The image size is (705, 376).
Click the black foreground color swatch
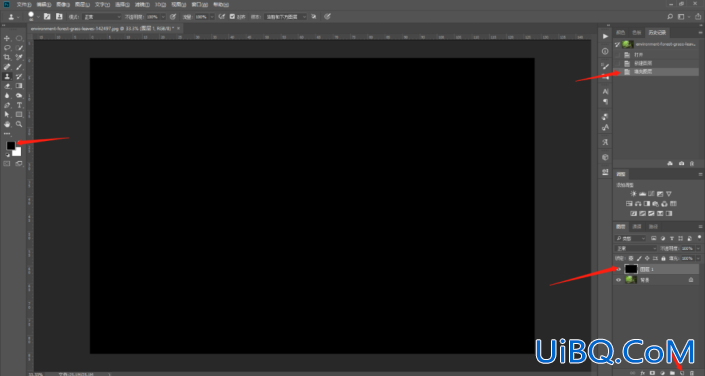click(x=10, y=145)
